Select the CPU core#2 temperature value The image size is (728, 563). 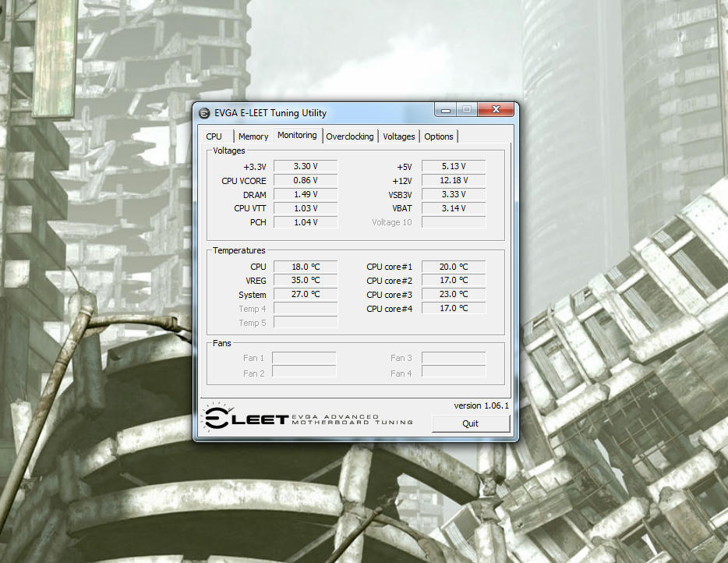(454, 280)
